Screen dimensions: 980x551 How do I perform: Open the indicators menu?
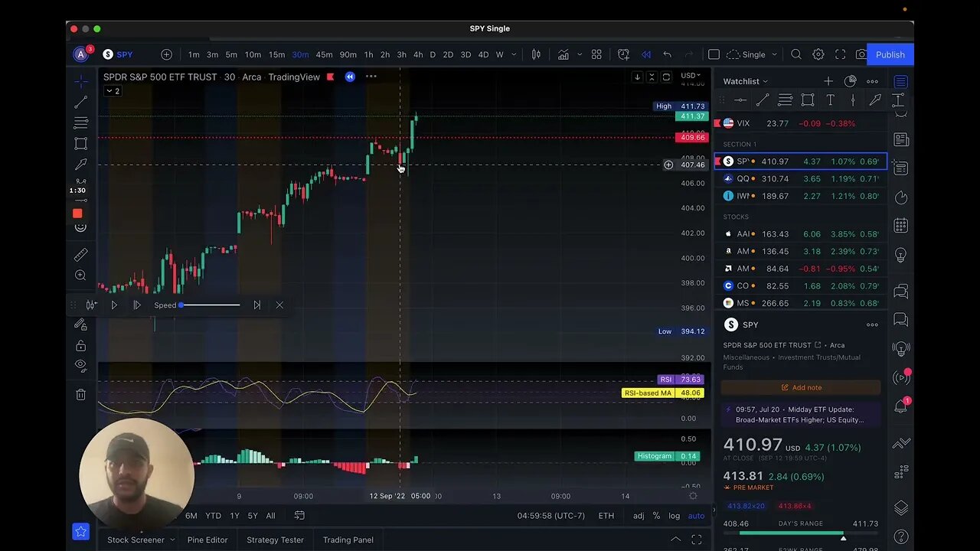[563, 54]
